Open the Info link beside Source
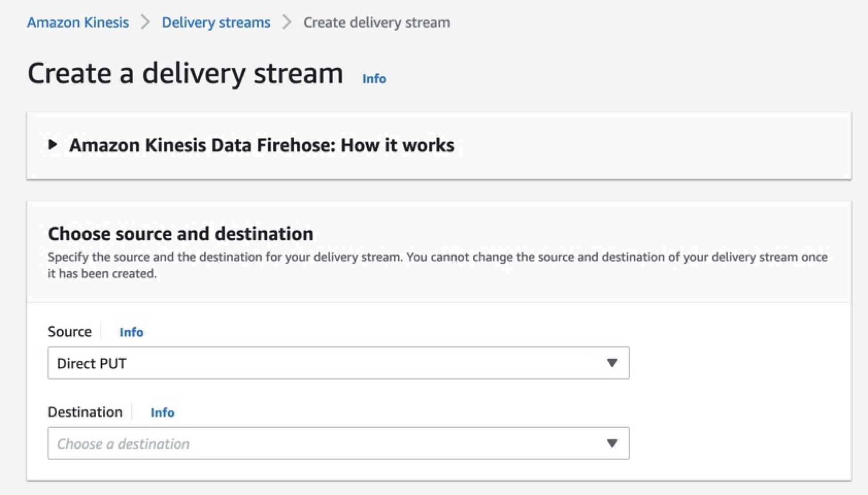Image resolution: width=868 pixels, height=495 pixels. tap(131, 332)
